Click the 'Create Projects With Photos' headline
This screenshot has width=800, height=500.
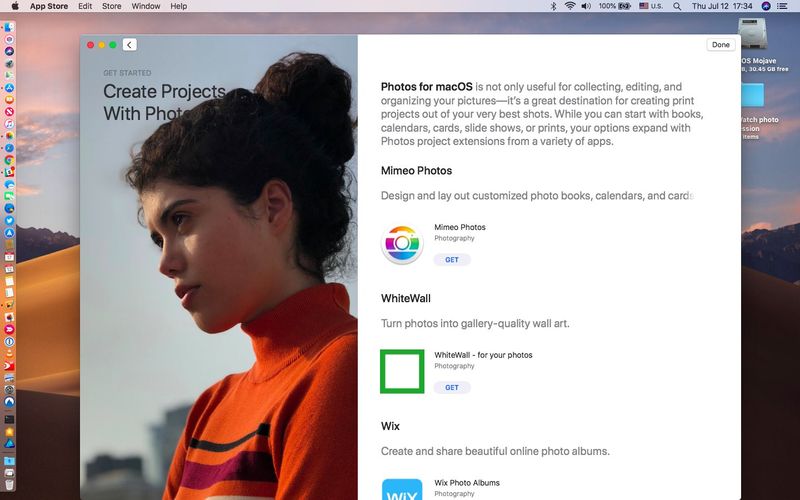[x=164, y=102]
